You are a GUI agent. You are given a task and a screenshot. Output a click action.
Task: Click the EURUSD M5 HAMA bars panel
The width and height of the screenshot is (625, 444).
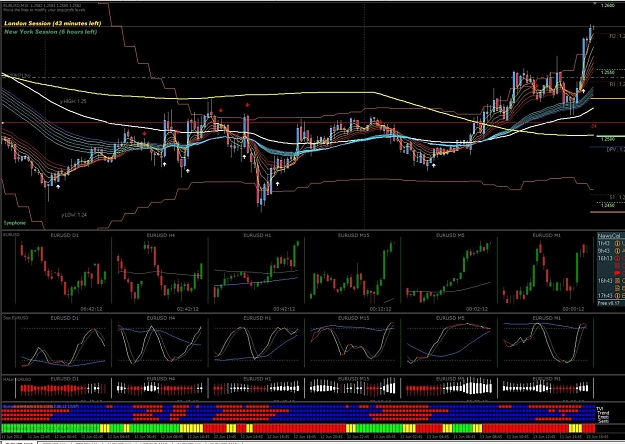click(x=449, y=387)
